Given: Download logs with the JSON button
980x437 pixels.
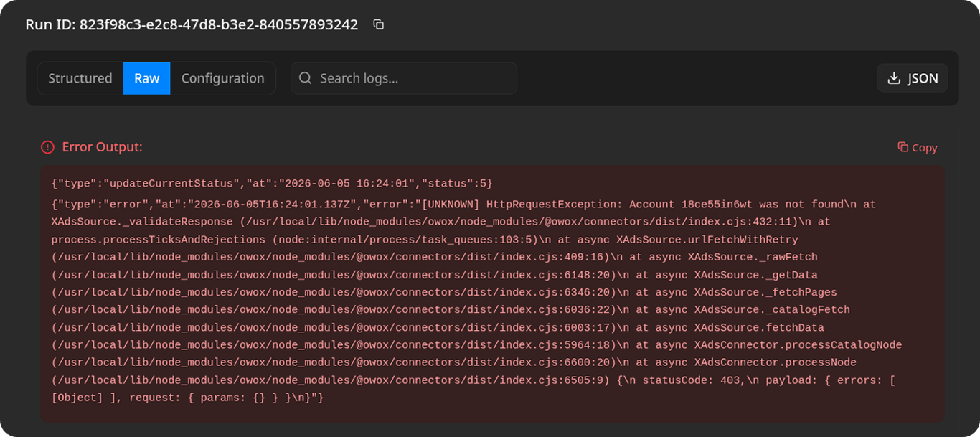Looking at the screenshot, I should pos(913,78).
